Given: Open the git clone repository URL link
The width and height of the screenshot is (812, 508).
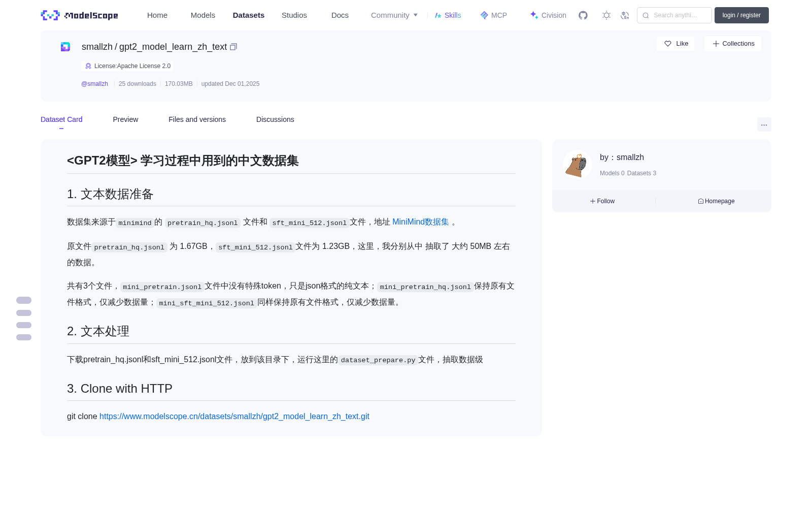Looking at the screenshot, I should pyautogui.click(x=234, y=417).
